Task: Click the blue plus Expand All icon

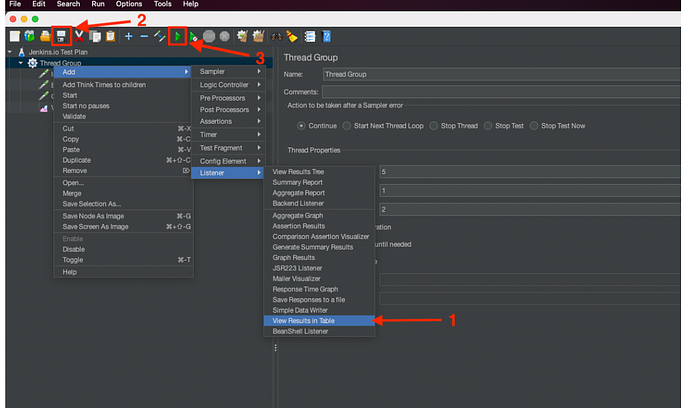Action: click(x=128, y=36)
